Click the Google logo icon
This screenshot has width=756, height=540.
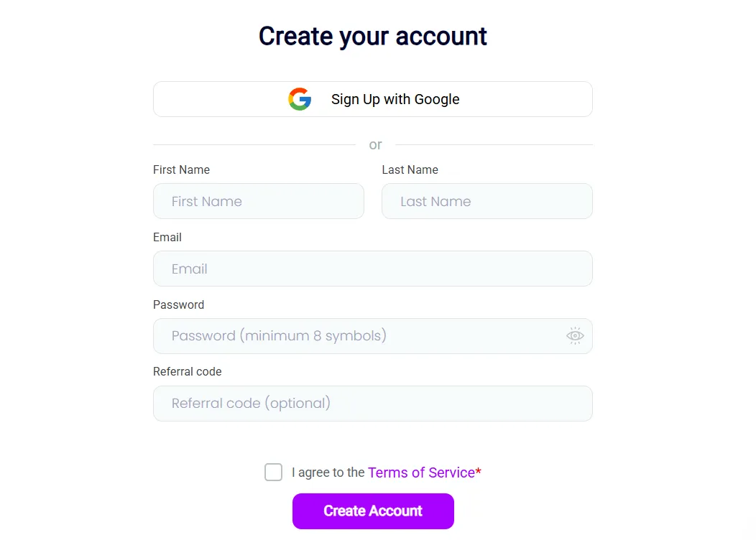pyautogui.click(x=300, y=99)
